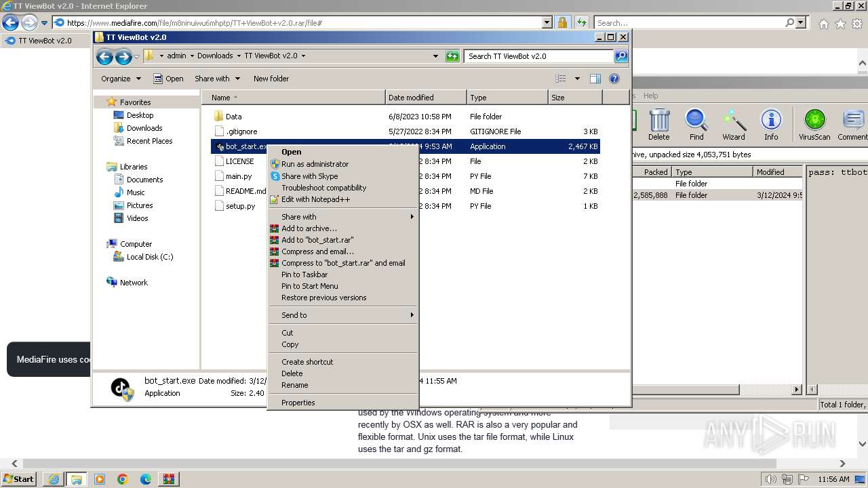Open WinRAR Find tool
The height and width of the screenshot is (488, 868).
point(696,125)
